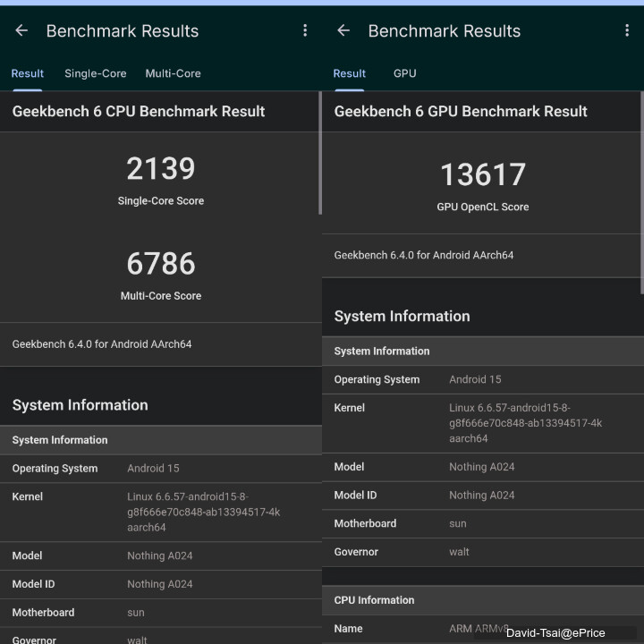Image resolution: width=644 pixels, height=644 pixels.
Task: Open overflow menu on GPU results screen
Action: tap(627, 30)
